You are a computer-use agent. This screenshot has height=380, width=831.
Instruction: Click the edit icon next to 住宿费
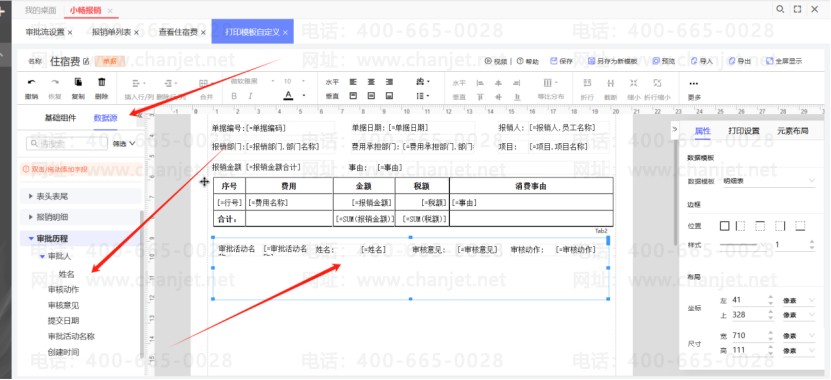click(86, 61)
